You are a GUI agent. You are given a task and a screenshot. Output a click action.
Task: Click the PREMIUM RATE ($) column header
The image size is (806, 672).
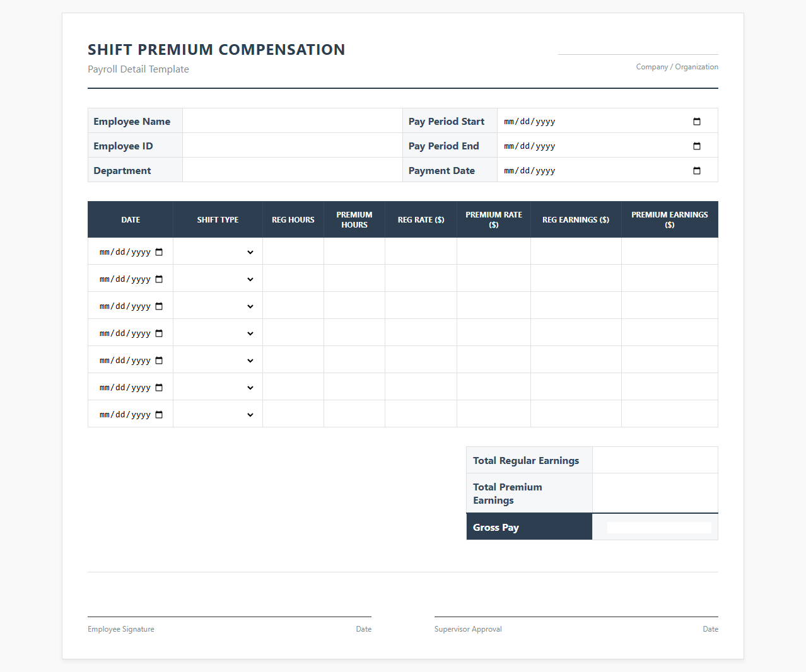pyautogui.click(x=494, y=219)
